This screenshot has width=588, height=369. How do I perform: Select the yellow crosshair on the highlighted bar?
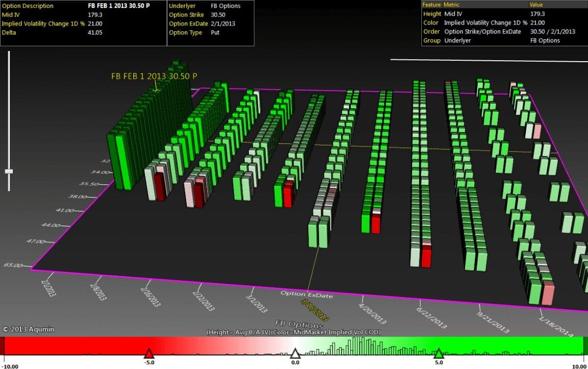point(156,89)
